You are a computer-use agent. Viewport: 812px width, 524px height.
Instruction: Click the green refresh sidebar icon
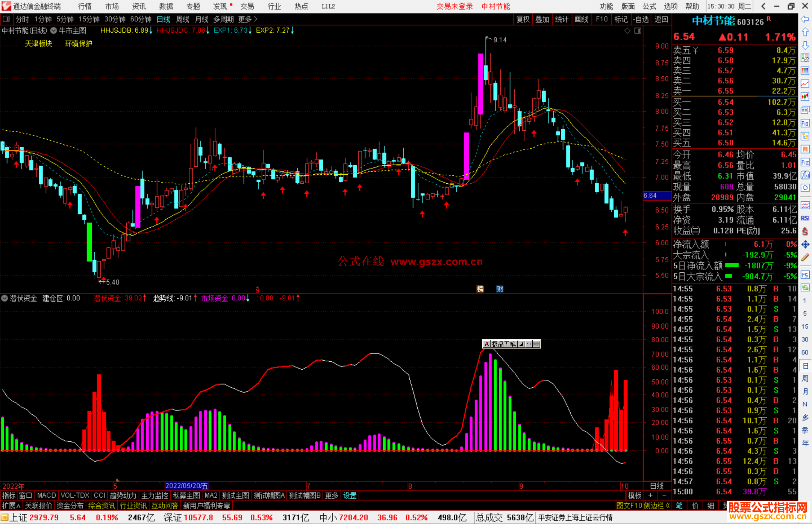(x=805, y=288)
